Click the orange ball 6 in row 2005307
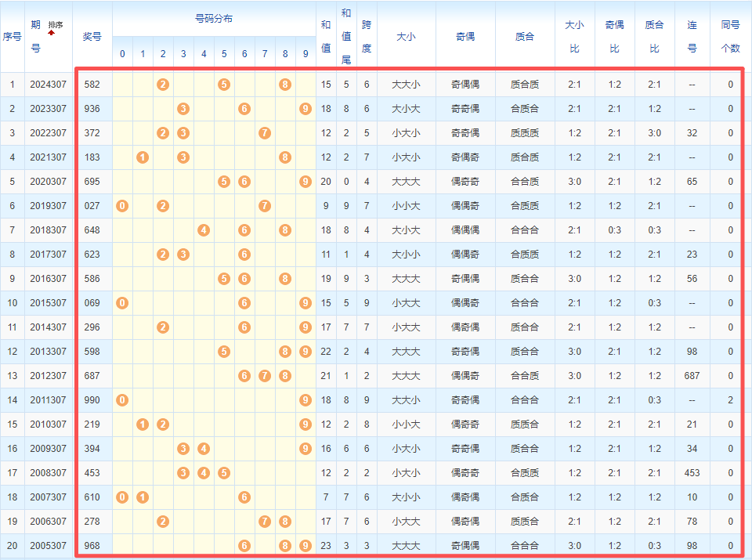This screenshot has width=752, height=560. [244, 546]
